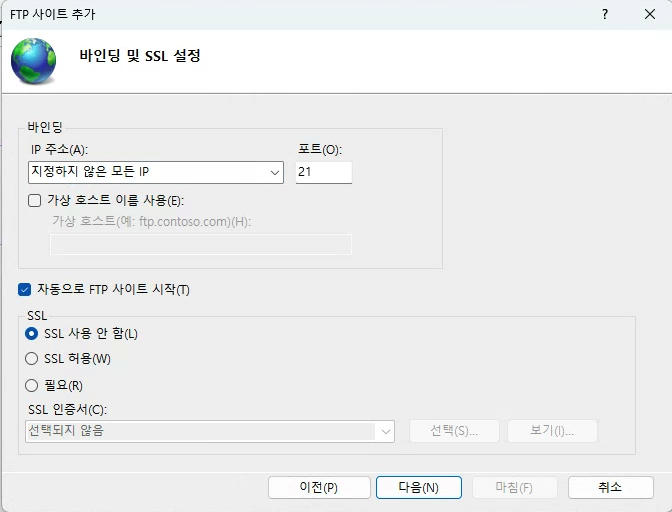672x512 pixels.
Task: Click the 포트(O) label
Action: click(x=320, y=150)
